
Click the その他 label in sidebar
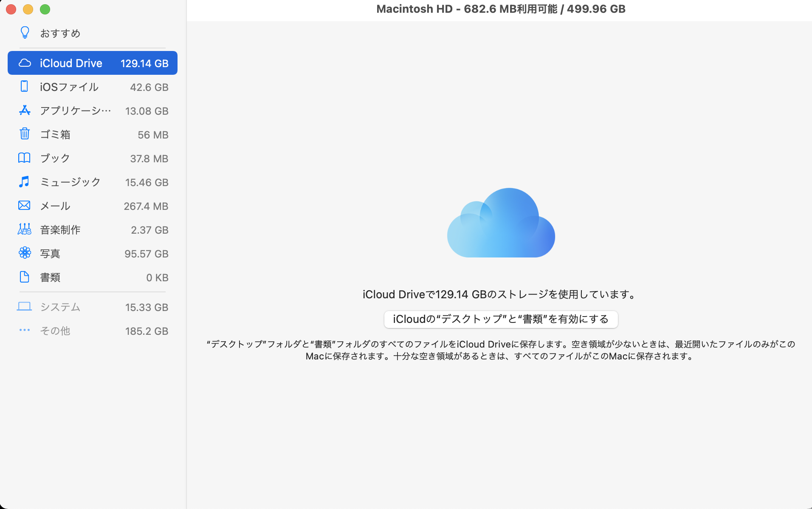pyautogui.click(x=55, y=331)
